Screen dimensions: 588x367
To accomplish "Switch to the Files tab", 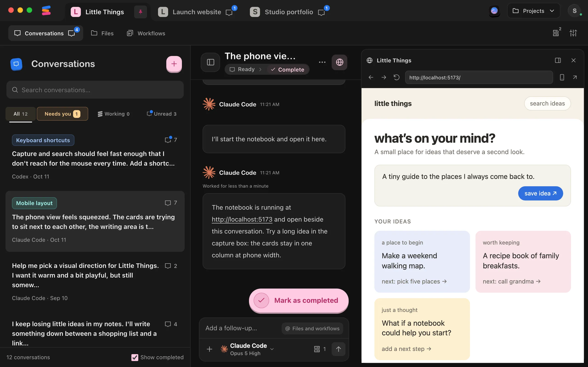I will [x=102, y=33].
